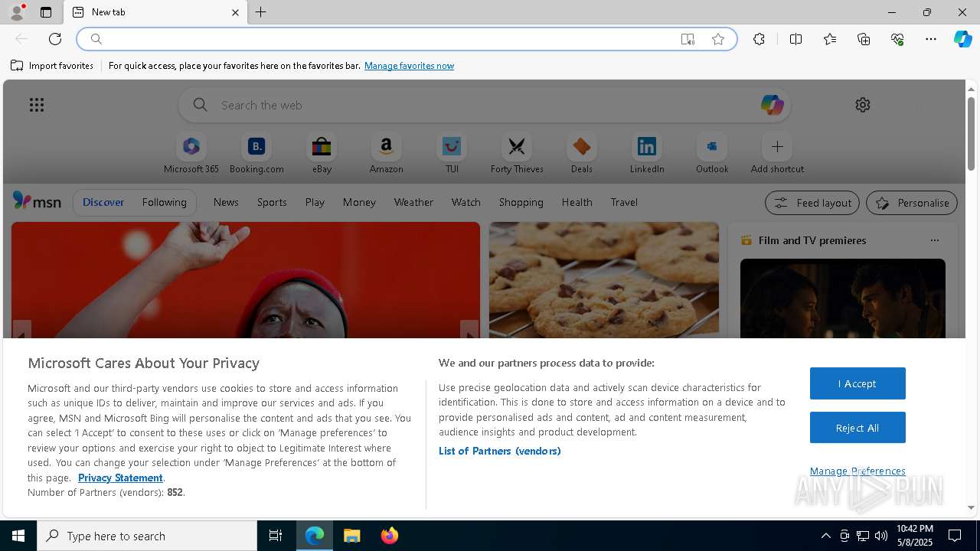Screen dimensions: 980x551
Task: Open the Windows Start menu
Action: (18, 536)
